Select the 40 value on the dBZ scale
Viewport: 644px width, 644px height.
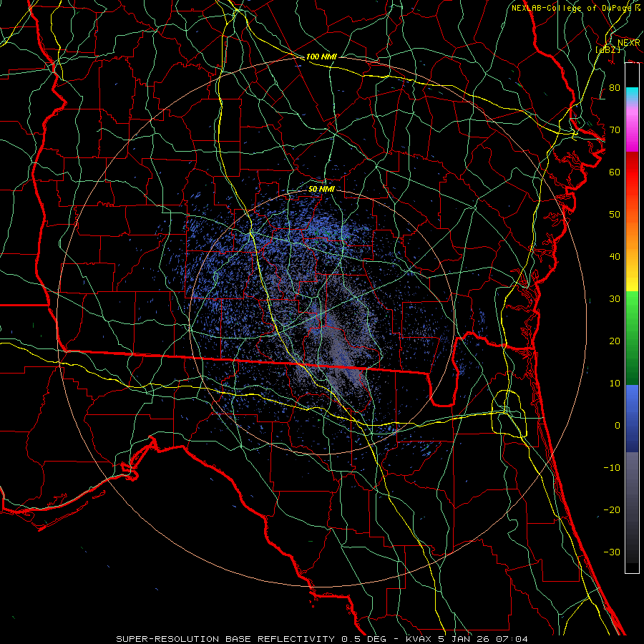pyautogui.click(x=615, y=257)
